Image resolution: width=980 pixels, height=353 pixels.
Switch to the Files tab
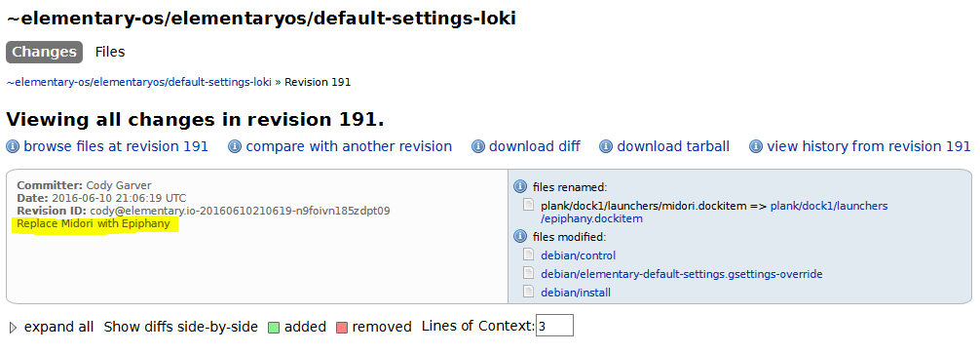[x=110, y=52]
